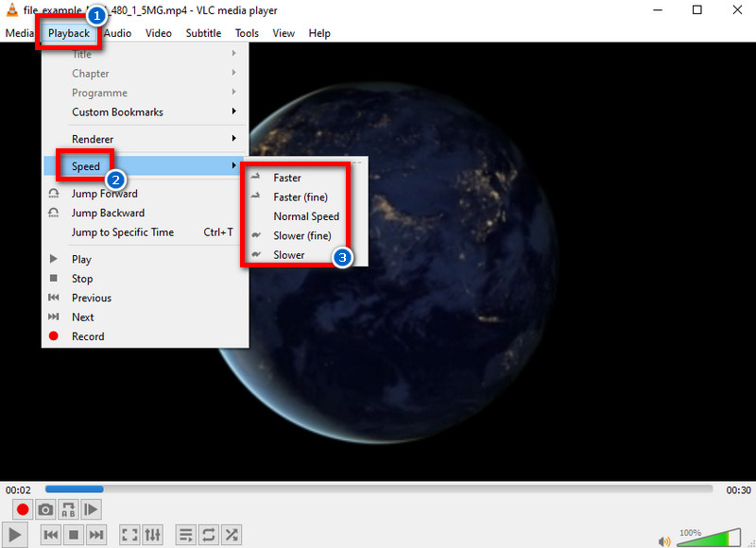The height and width of the screenshot is (548, 756).
Task: Click the main Play button at bottom left
Action: coord(14,535)
